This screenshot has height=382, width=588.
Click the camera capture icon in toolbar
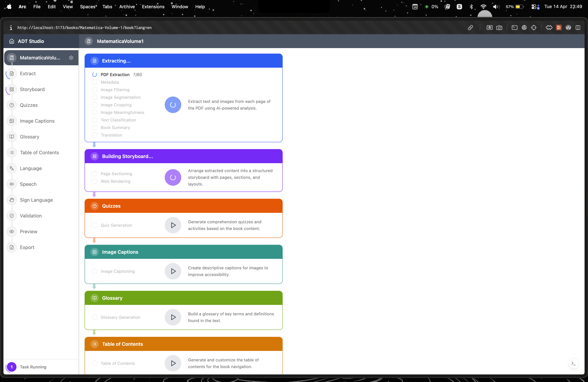pyautogui.click(x=499, y=28)
